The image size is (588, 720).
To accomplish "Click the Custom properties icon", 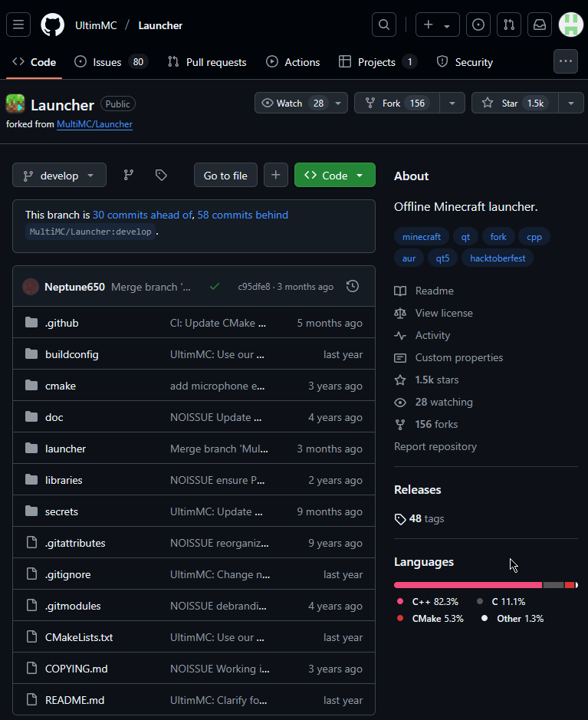I will [x=400, y=358].
